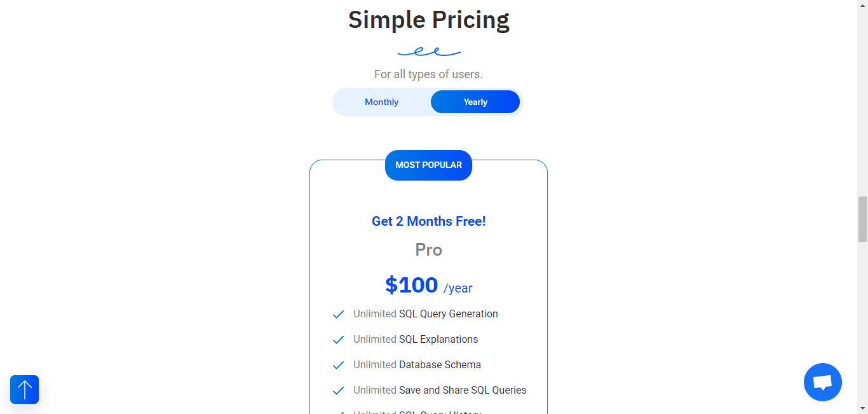Click the $100 price amount
The height and width of the screenshot is (414, 868).
412,285
